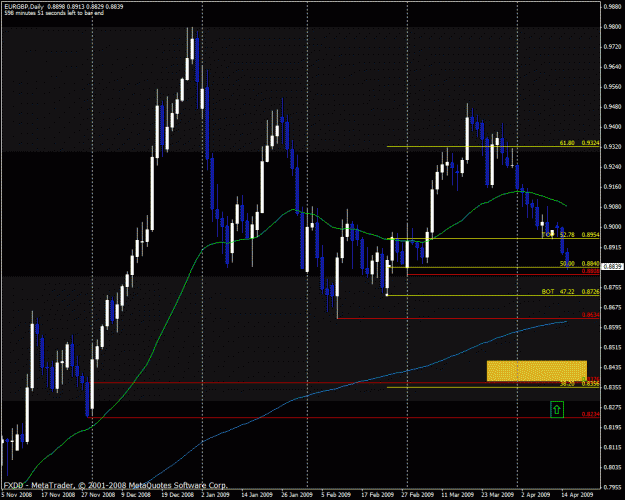The image size is (625, 500).
Task: Click the 0.8726 Fibonacci price label
Action: [x=590, y=292]
